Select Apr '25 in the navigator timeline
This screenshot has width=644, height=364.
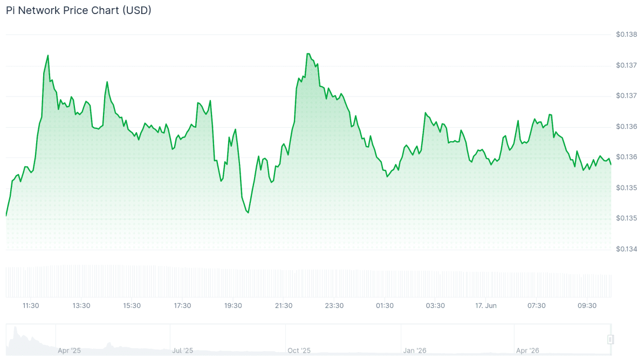coord(69,351)
